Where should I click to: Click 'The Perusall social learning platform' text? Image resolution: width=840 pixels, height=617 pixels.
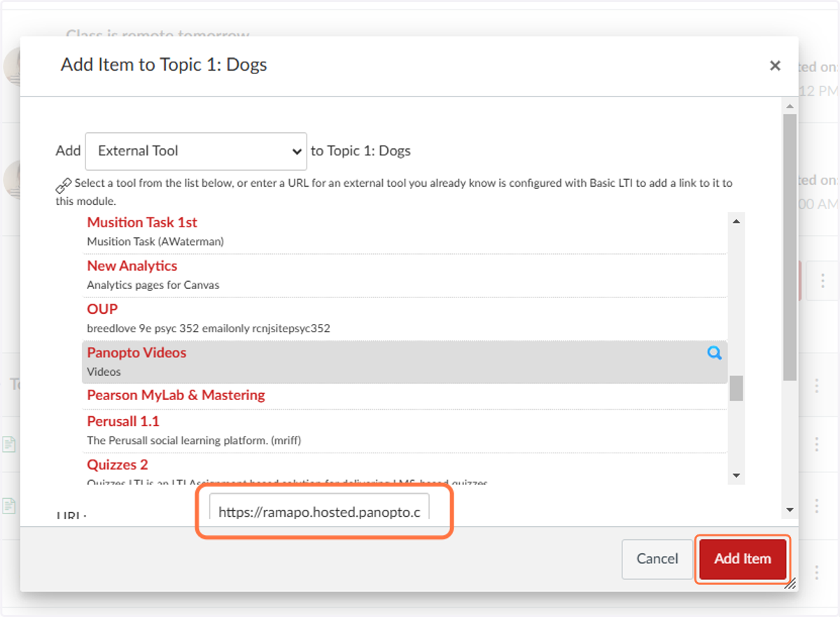click(x=194, y=440)
